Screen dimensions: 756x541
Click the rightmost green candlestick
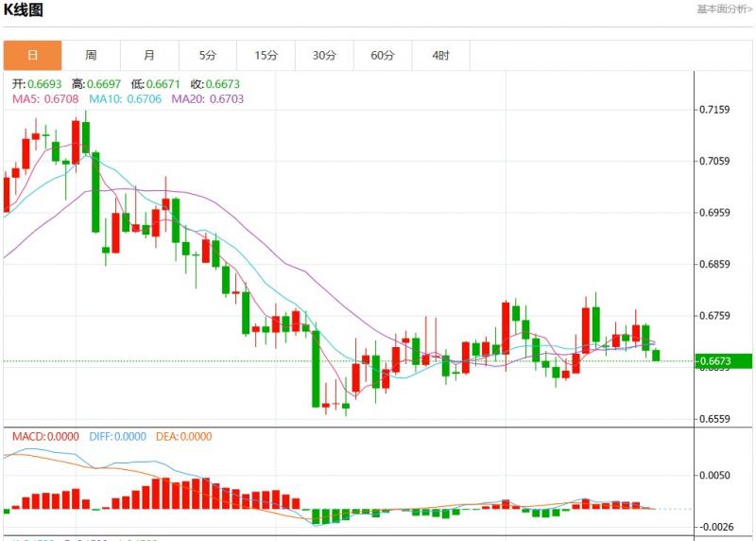656,355
